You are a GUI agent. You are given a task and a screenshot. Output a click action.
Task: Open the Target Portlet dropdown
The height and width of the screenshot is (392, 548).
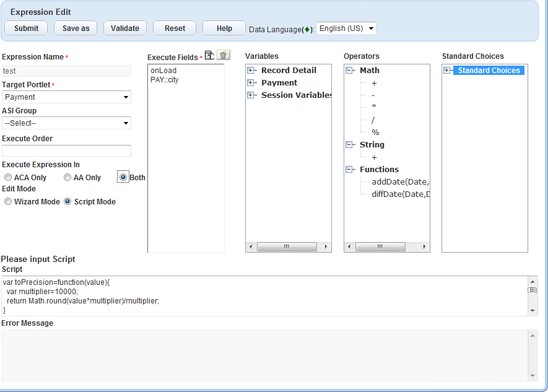click(66, 97)
